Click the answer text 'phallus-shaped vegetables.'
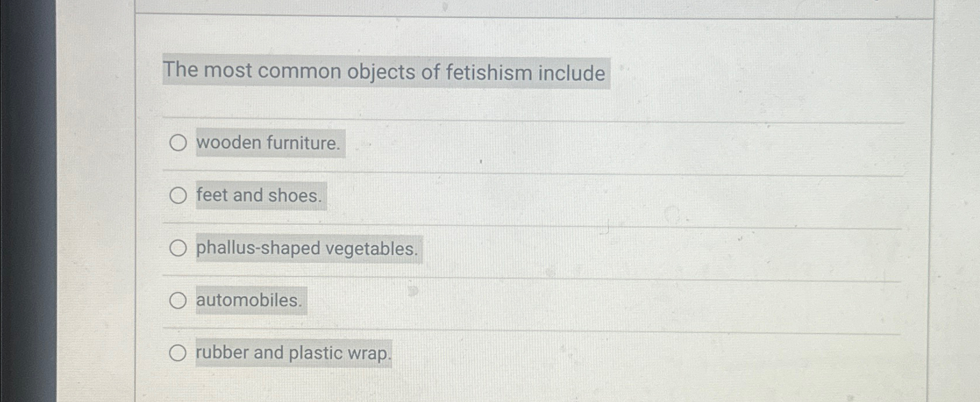Screen dimensions: 980x402 307,249
